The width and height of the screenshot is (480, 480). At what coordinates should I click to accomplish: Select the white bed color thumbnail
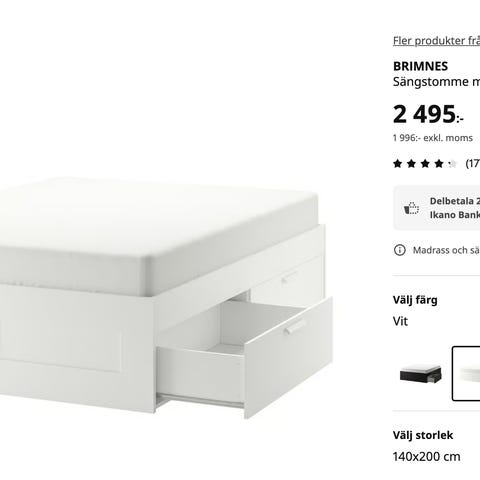click(x=466, y=374)
